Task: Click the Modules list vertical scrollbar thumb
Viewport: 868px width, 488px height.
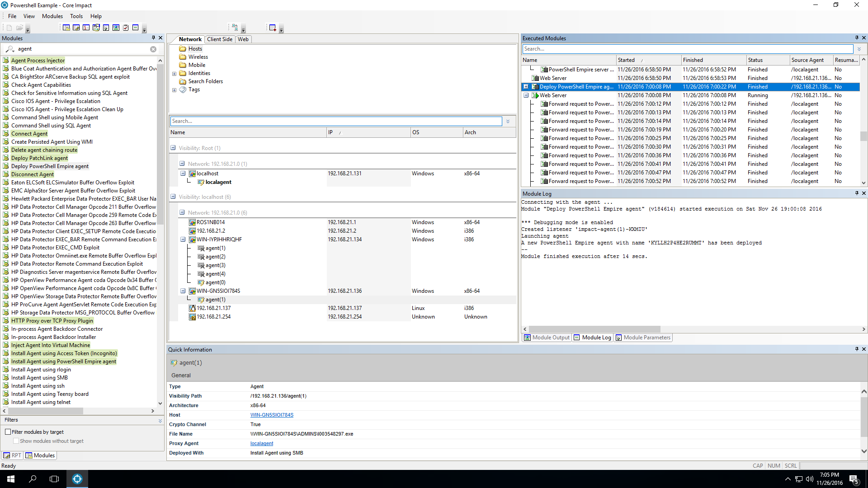Action: point(160,145)
